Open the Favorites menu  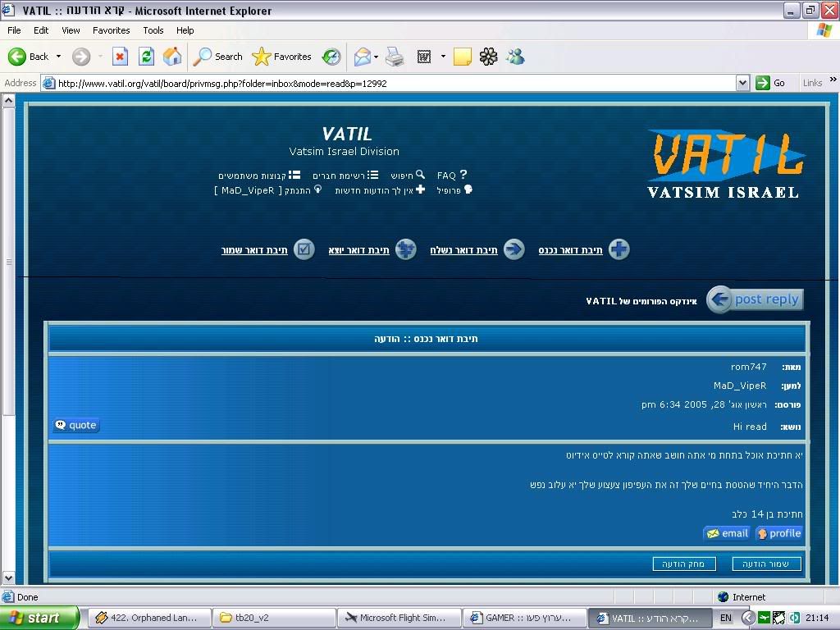pyautogui.click(x=111, y=30)
